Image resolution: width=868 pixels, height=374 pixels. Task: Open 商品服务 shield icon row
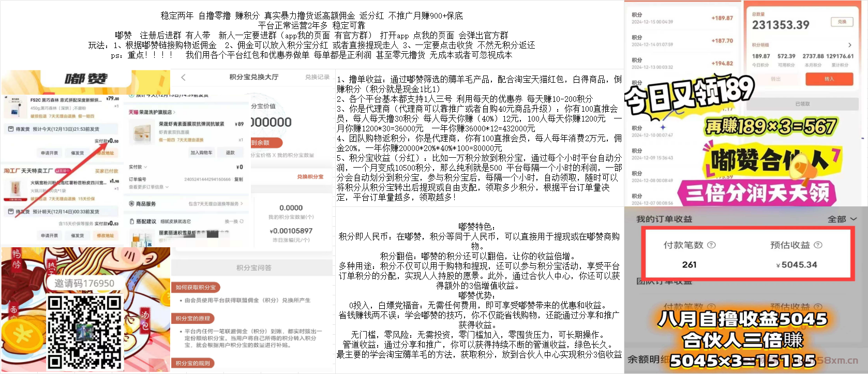[131, 204]
